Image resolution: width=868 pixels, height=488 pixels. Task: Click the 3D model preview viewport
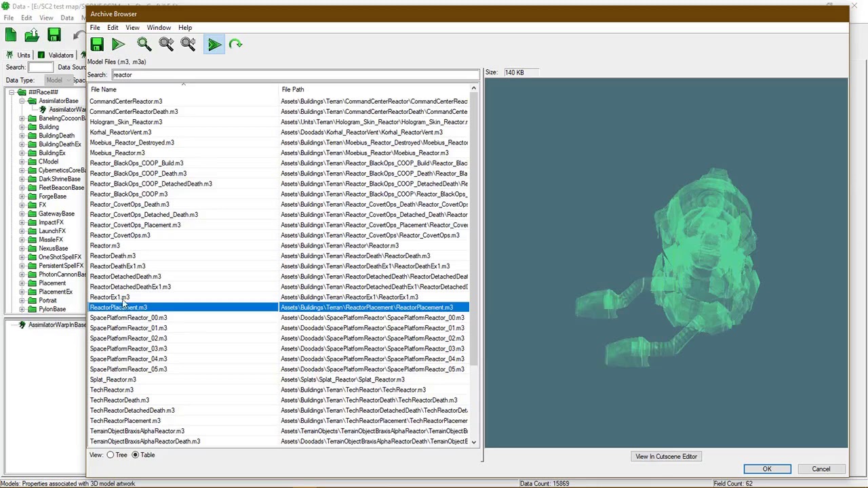tap(666, 263)
